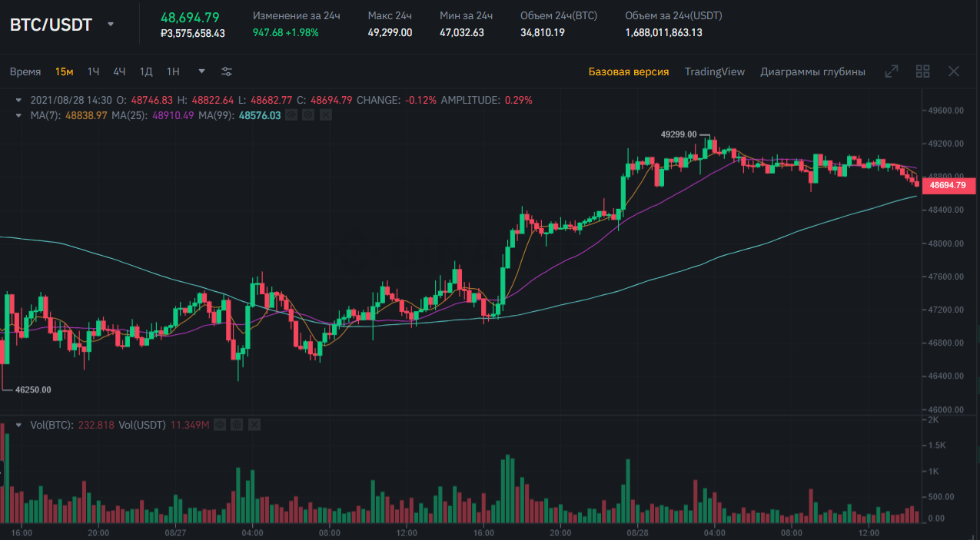Toggle Volume indicator visibility eye
The width and height of the screenshot is (980, 540).
(x=219, y=424)
